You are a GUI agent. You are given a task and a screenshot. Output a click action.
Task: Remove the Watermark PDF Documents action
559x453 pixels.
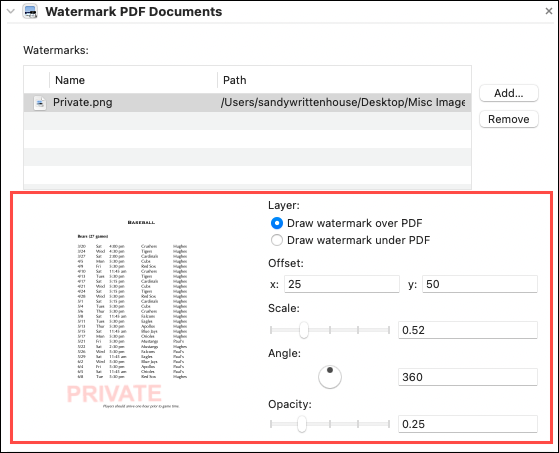point(549,11)
